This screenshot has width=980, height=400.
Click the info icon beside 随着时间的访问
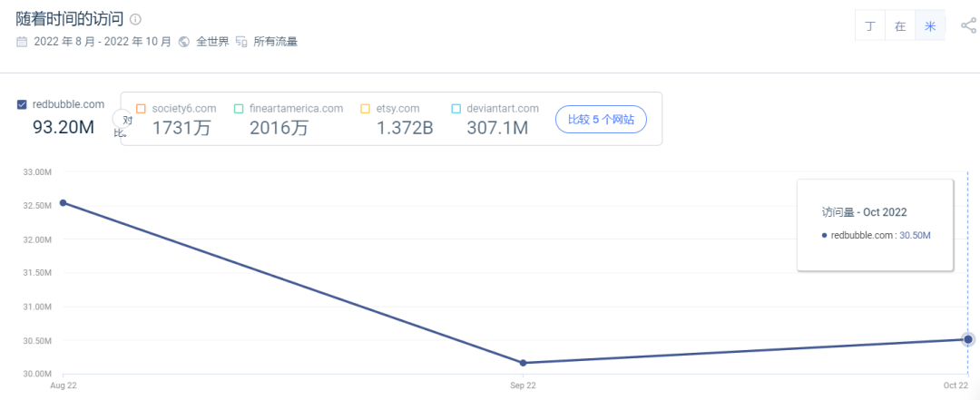[135, 19]
